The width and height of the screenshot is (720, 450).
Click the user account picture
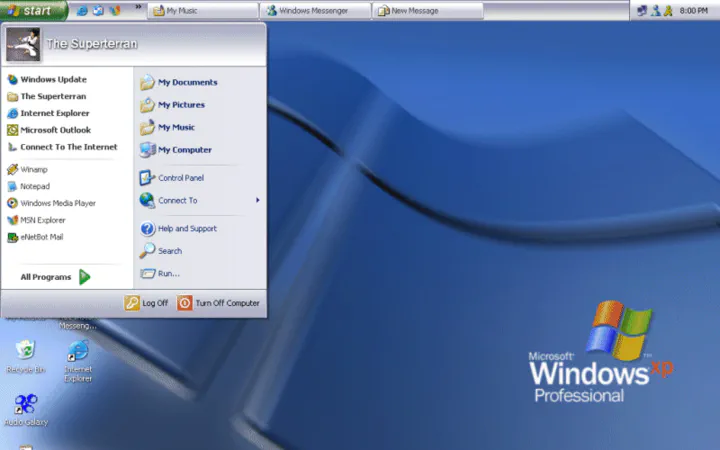[23, 44]
